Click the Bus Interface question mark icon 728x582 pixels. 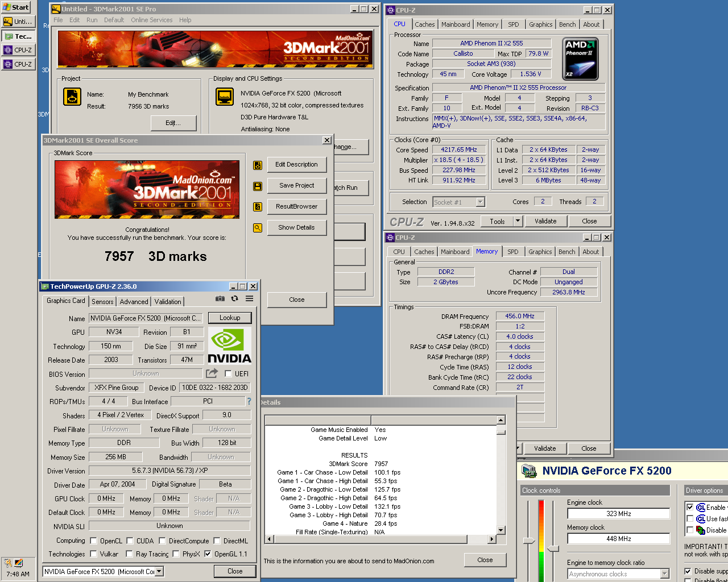click(249, 401)
